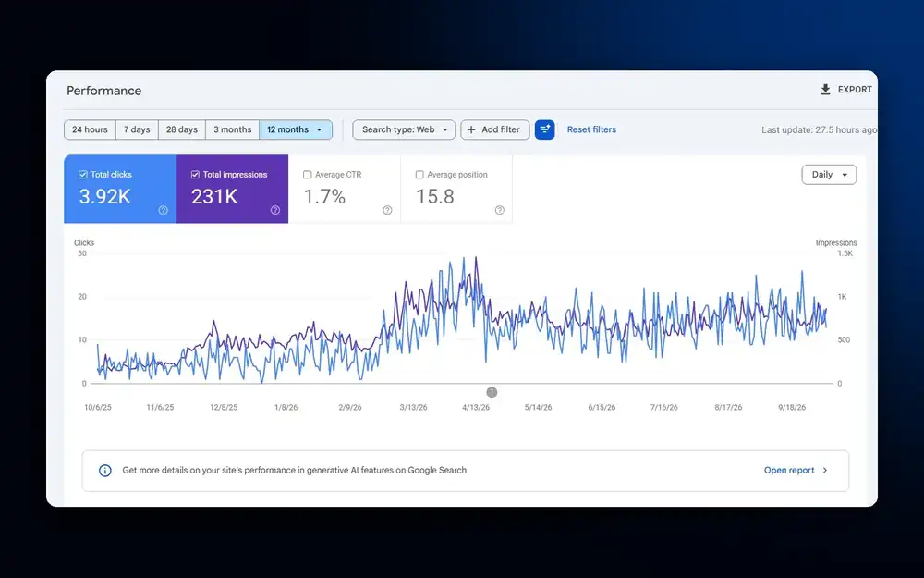
Task: Click the plus icon on Add filter
Action: (471, 129)
